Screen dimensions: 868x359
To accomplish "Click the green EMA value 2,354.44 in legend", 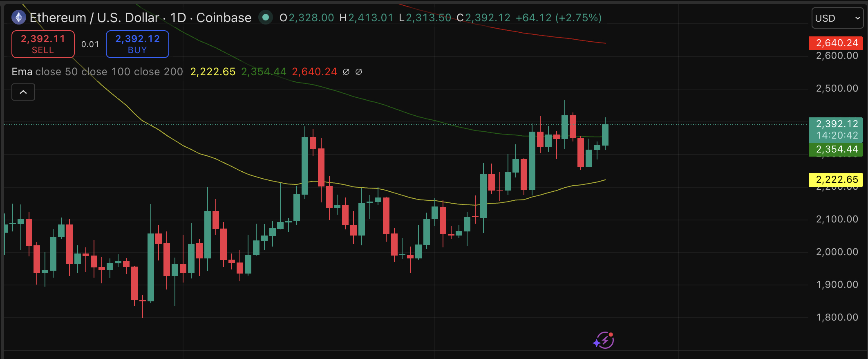I will click(x=264, y=72).
